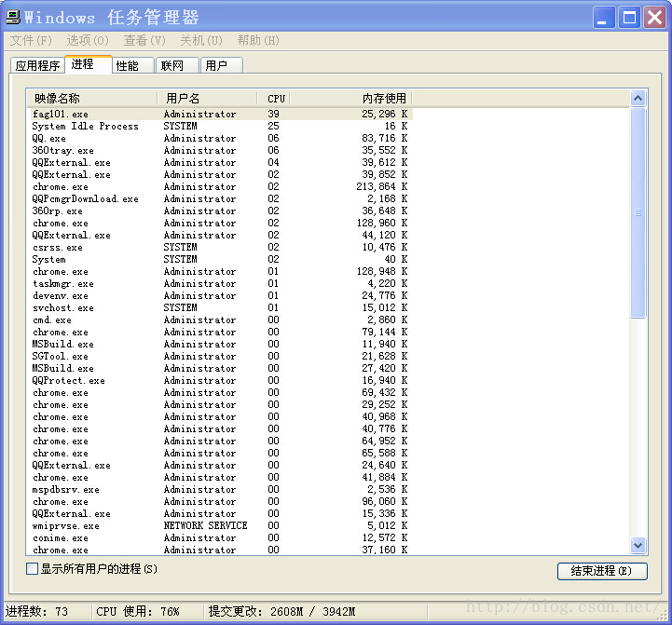This screenshot has height=625, width=672.
Task: Click the CPU 使用: 76% status entry
Action: (x=138, y=611)
